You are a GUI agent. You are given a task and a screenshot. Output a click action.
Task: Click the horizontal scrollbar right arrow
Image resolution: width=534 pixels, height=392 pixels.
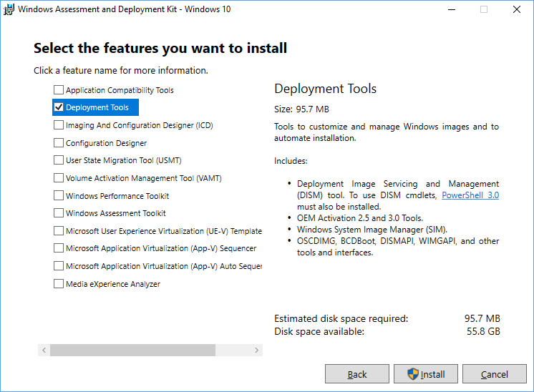(x=257, y=351)
